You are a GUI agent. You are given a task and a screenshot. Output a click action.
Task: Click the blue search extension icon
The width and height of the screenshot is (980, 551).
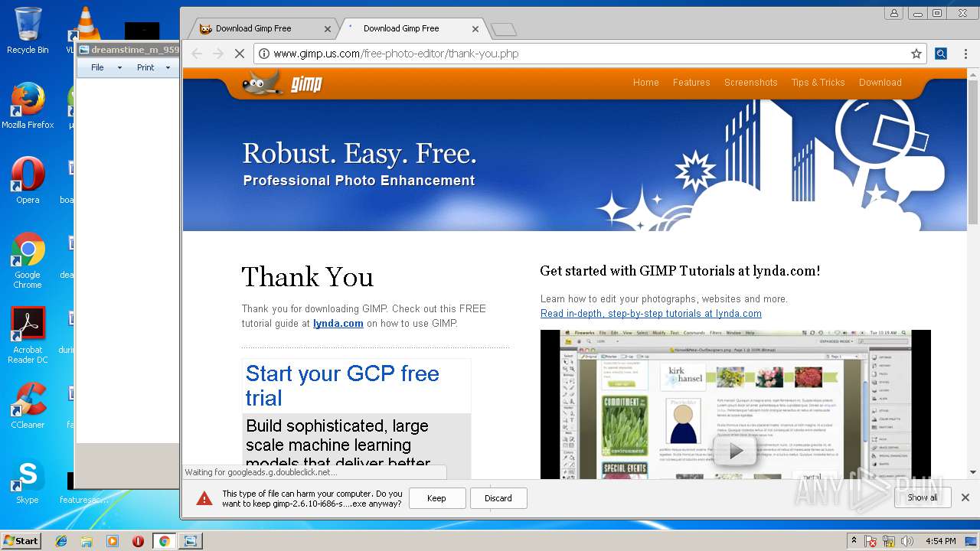point(941,54)
